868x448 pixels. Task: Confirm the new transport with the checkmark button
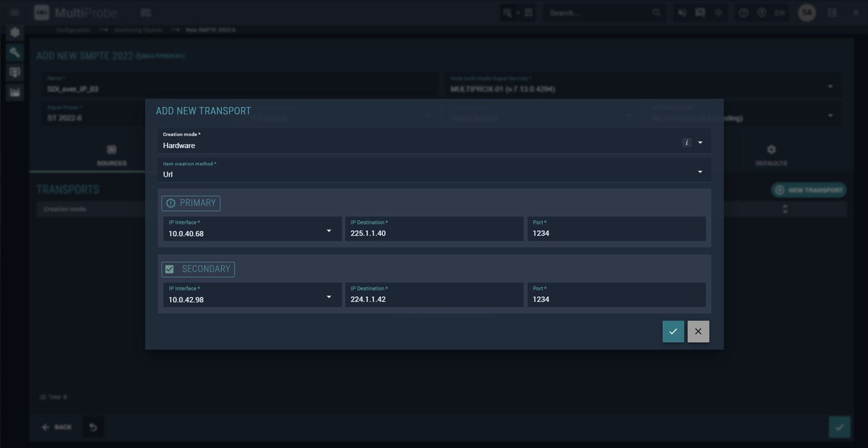pos(673,331)
